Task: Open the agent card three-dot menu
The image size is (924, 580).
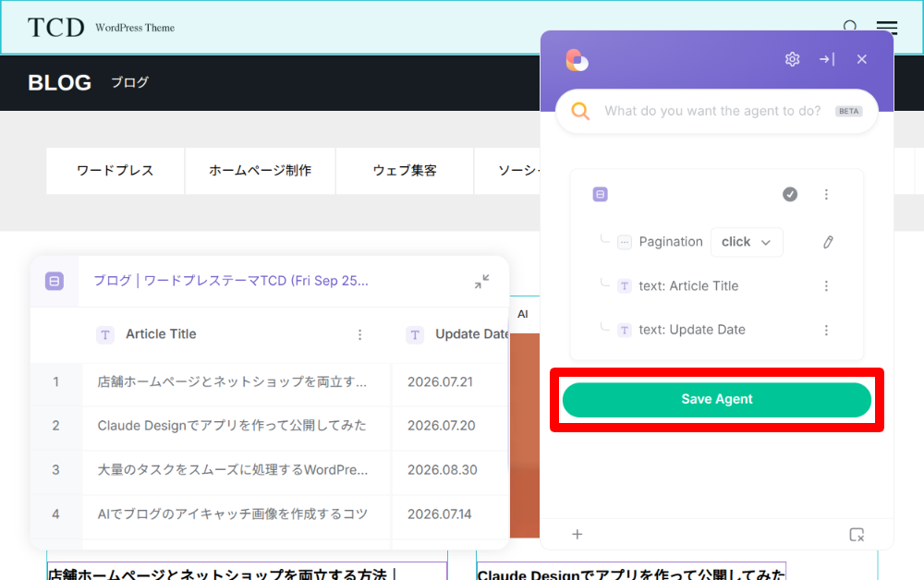Action: tap(826, 194)
